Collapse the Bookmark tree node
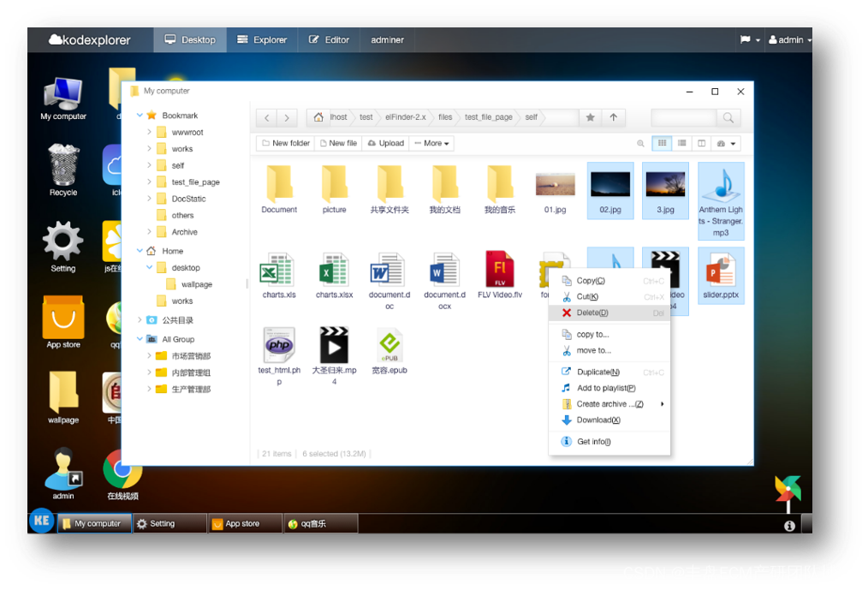Screen dimensions: 868x590 click(x=140, y=116)
